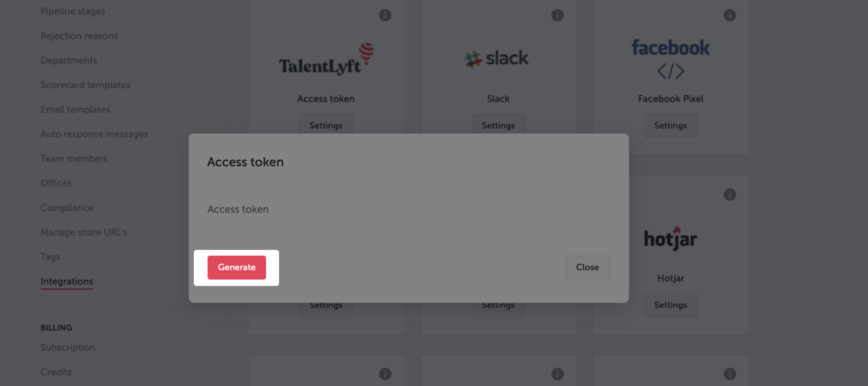Click the Slack logo
868x386 pixels.
pyautogui.click(x=497, y=58)
